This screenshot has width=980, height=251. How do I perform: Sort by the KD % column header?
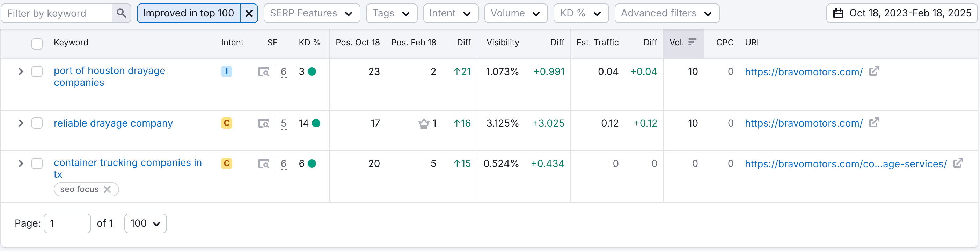click(309, 43)
